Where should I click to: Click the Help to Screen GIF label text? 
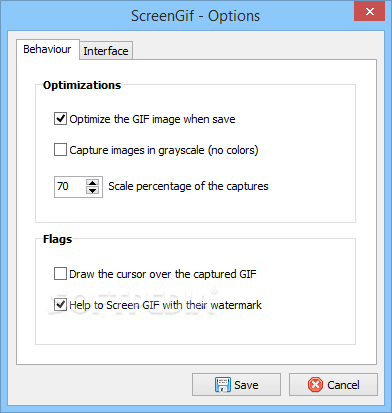coord(165,305)
